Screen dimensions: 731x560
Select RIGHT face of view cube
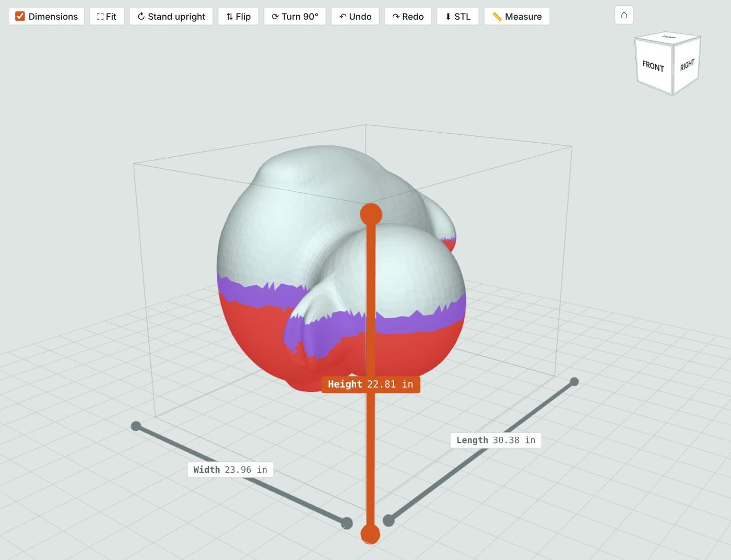[x=687, y=65]
